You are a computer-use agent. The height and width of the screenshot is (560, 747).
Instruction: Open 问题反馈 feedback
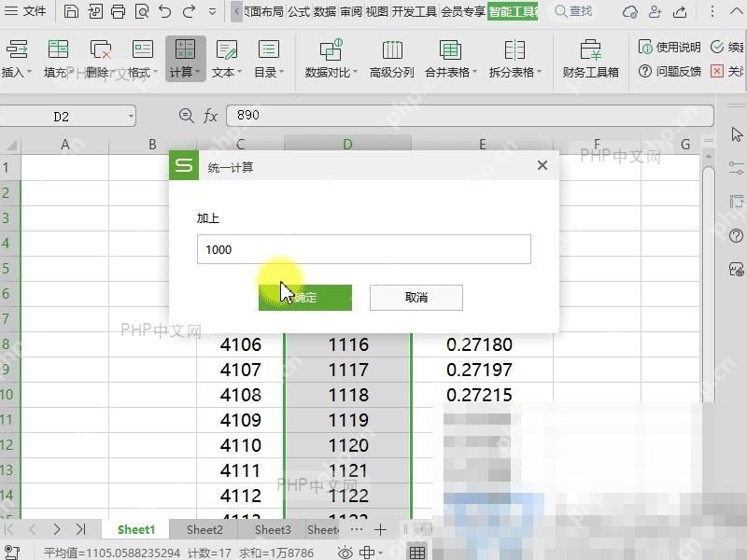[669, 72]
